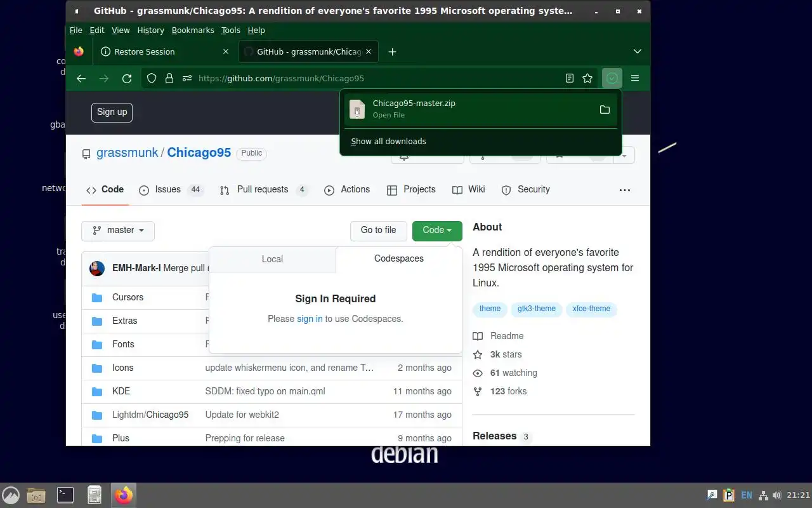Open the Releases 3 heading link

click(x=501, y=436)
